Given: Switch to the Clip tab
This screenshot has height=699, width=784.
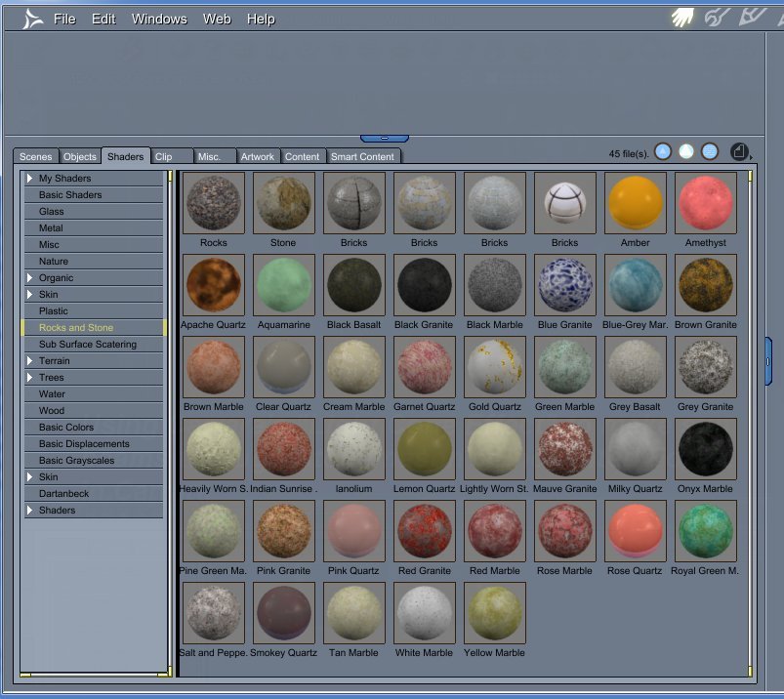Looking at the screenshot, I should click(172, 156).
